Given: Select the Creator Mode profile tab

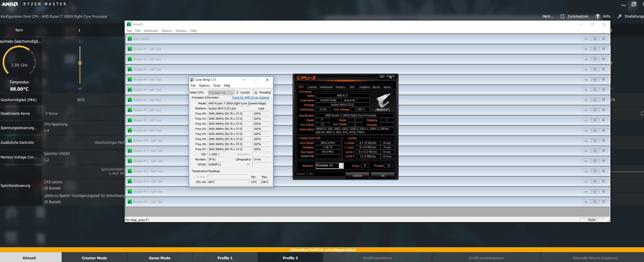Looking at the screenshot, I should point(94,258).
